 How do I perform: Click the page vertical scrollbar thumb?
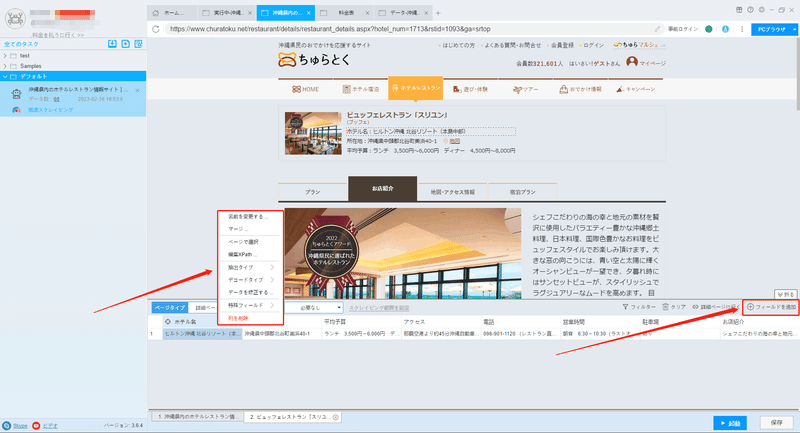pyautogui.click(x=797, y=74)
